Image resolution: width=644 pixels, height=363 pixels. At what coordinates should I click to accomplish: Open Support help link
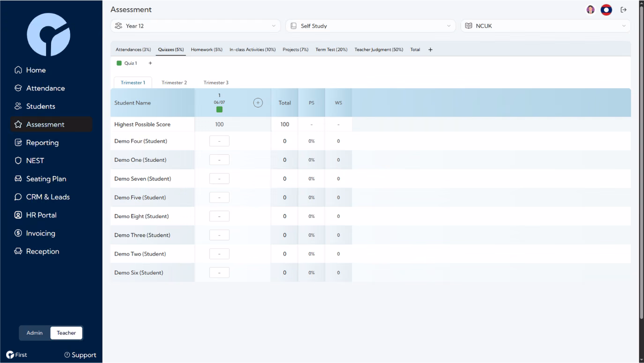(80, 355)
